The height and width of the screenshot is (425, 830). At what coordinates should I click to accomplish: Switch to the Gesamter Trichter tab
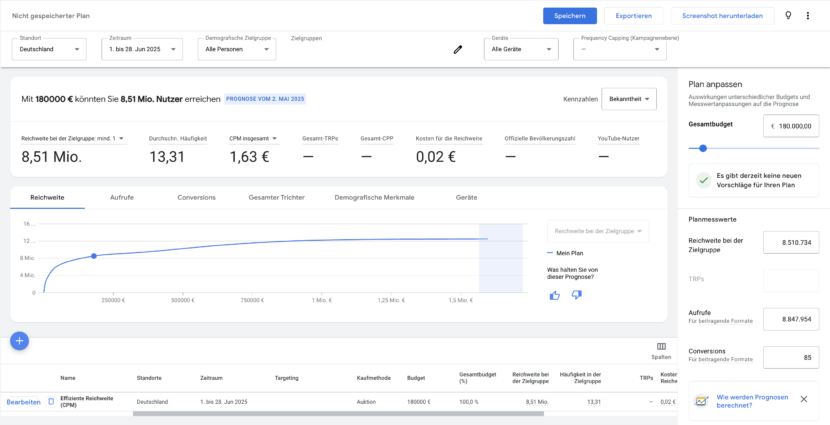pos(276,197)
